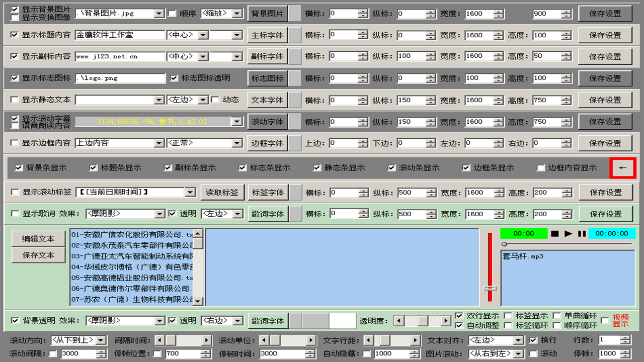Image resolution: width=644 pixels, height=362 pixels.
Task: Enable the 视频显示 checkbox
Action: (x=605, y=321)
